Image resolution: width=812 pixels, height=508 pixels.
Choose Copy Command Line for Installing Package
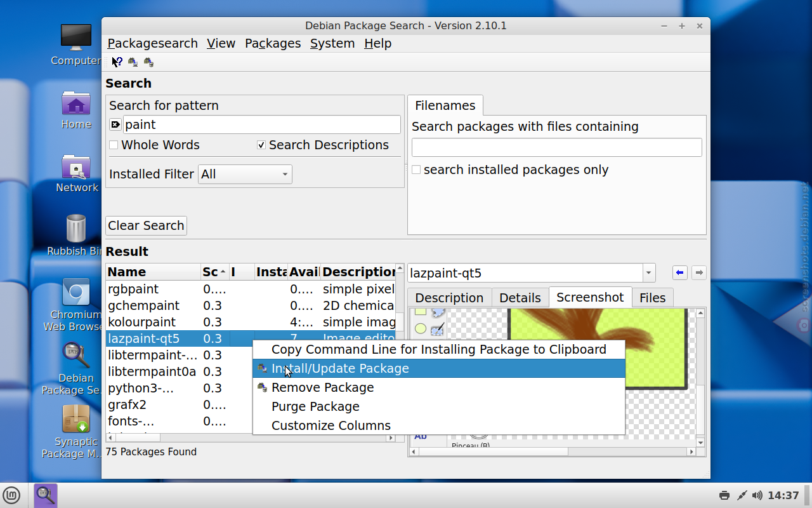tap(439, 349)
